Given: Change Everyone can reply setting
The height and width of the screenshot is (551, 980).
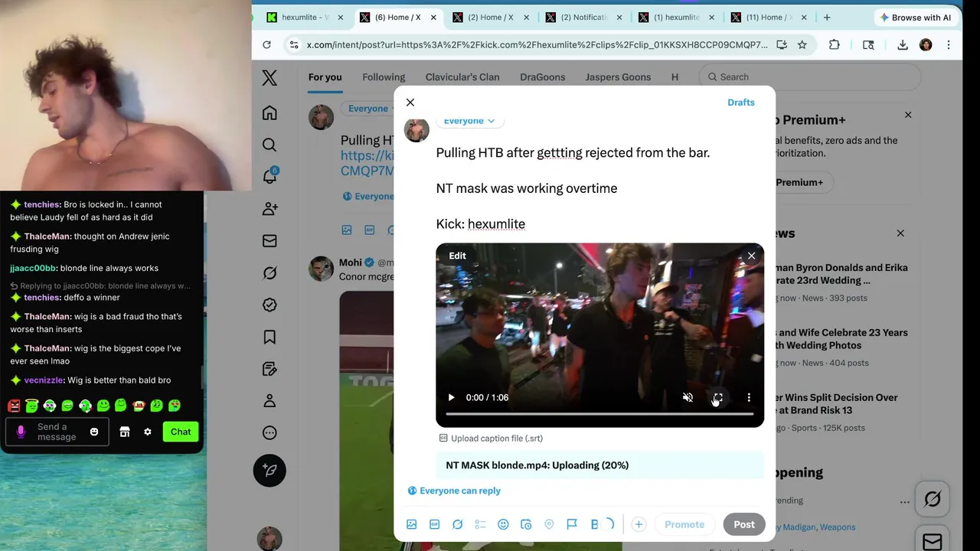Looking at the screenshot, I should click(454, 491).
